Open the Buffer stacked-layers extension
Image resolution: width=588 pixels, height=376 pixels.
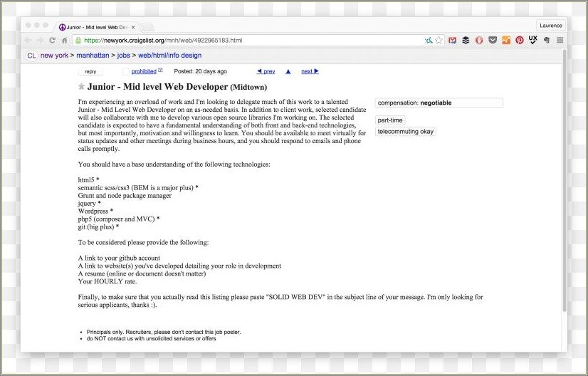pyautogui.click(x=466, y=40)
